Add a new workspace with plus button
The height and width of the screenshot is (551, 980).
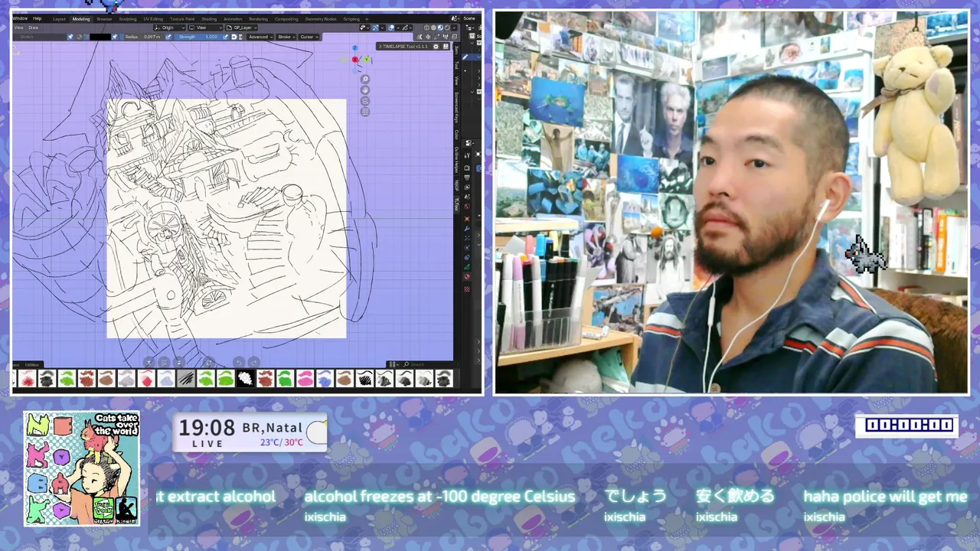367,19
